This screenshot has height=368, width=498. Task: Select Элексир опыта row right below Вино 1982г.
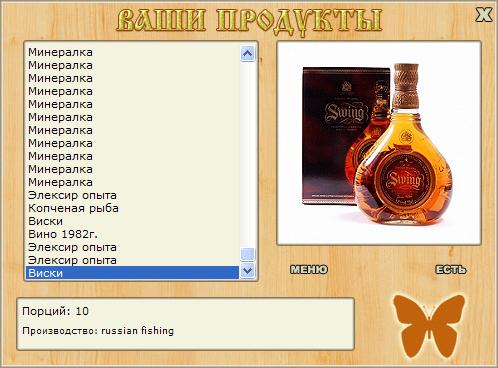tap(132, 247)
